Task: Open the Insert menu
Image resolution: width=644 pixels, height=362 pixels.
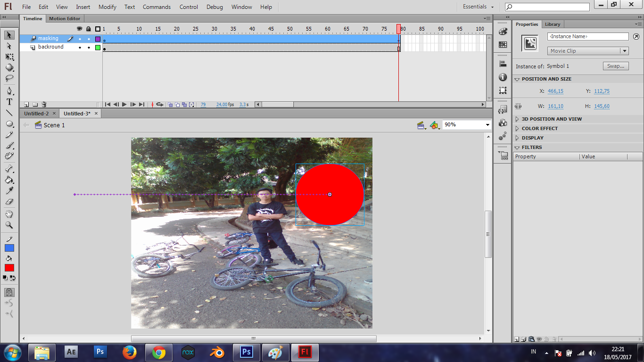Action: click(x=83, y=7)
